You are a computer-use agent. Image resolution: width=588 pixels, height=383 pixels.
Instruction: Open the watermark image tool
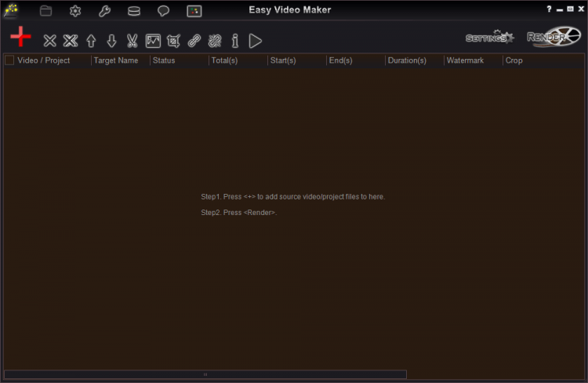153,41
